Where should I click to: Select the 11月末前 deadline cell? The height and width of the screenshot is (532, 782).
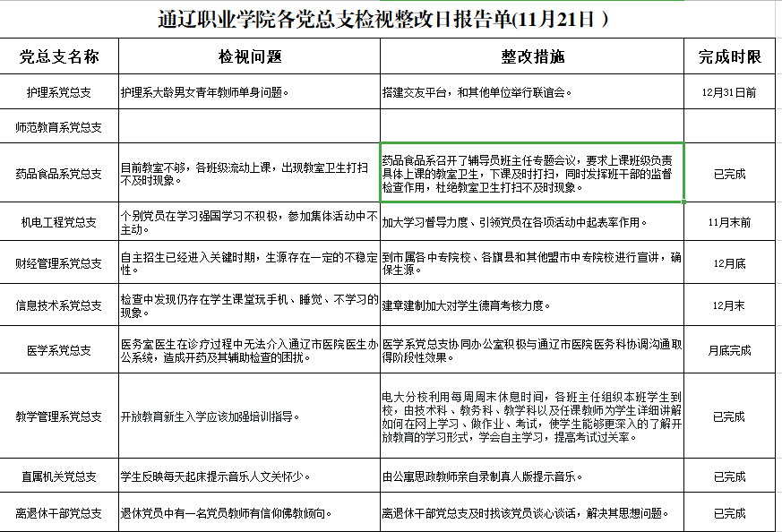(x=730, y=222)
